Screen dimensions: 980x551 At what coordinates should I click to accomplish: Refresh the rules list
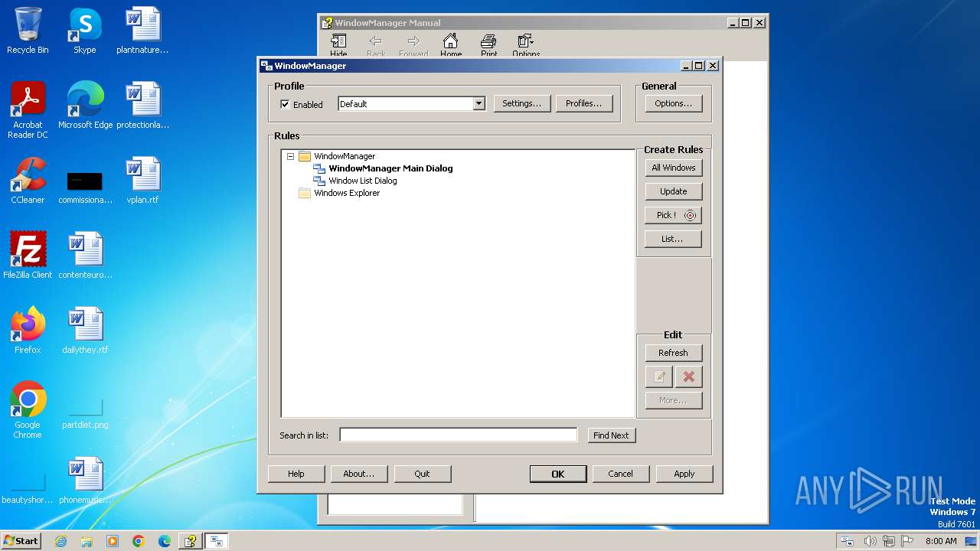(x=674, y=353)
